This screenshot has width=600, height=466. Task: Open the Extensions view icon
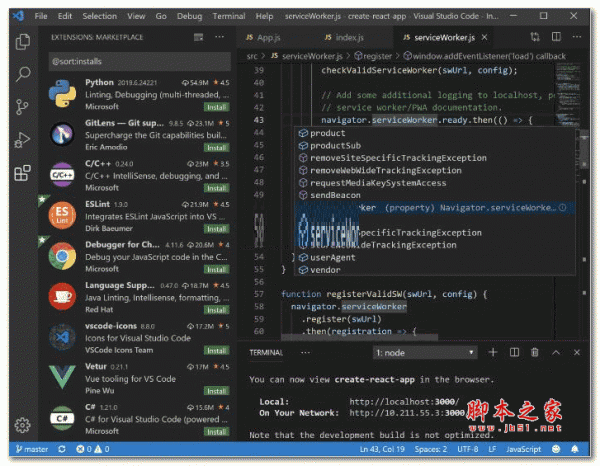point(22,173)
